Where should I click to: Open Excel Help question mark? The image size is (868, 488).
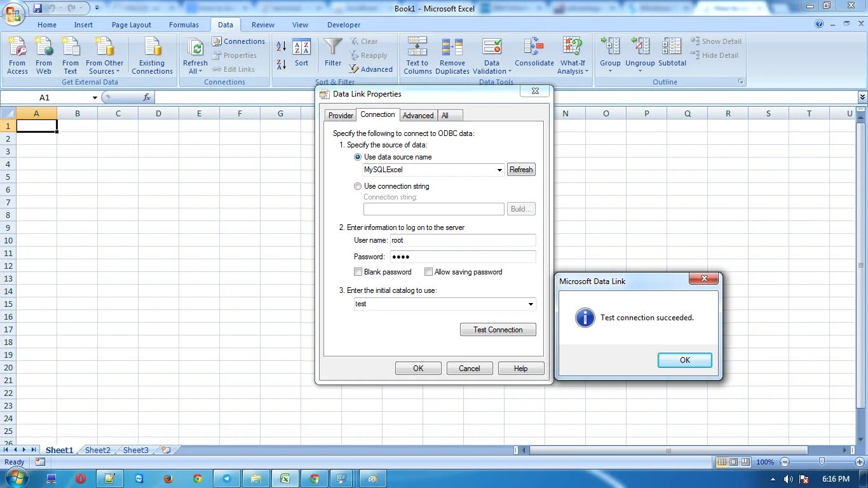819,24
